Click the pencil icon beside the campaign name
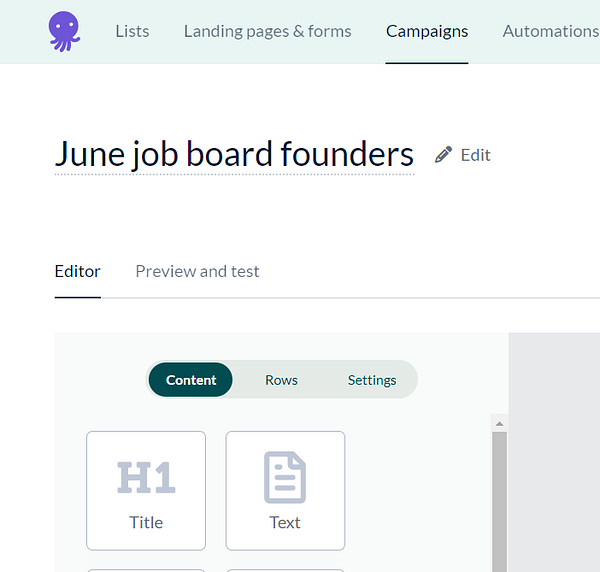 (x=444, y=155)
